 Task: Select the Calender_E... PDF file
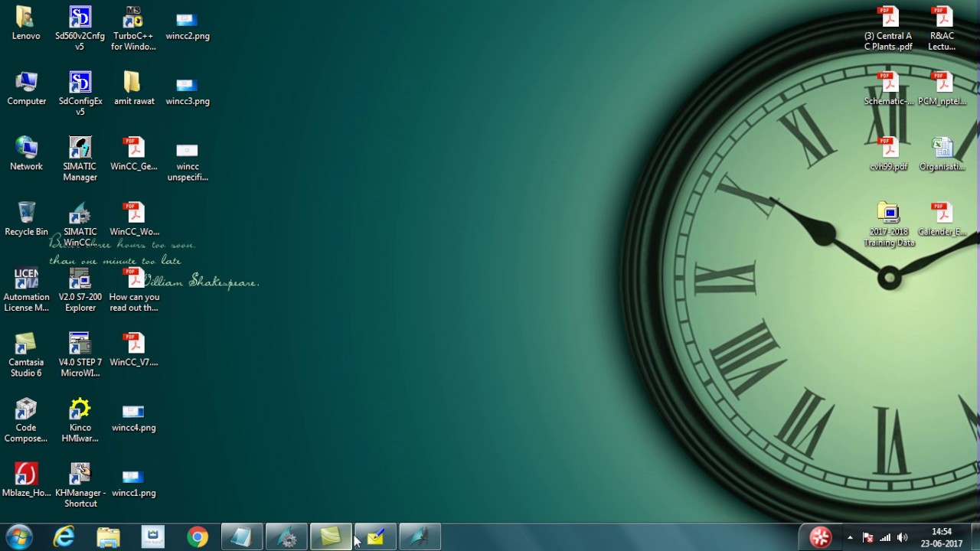click(942, 220)
